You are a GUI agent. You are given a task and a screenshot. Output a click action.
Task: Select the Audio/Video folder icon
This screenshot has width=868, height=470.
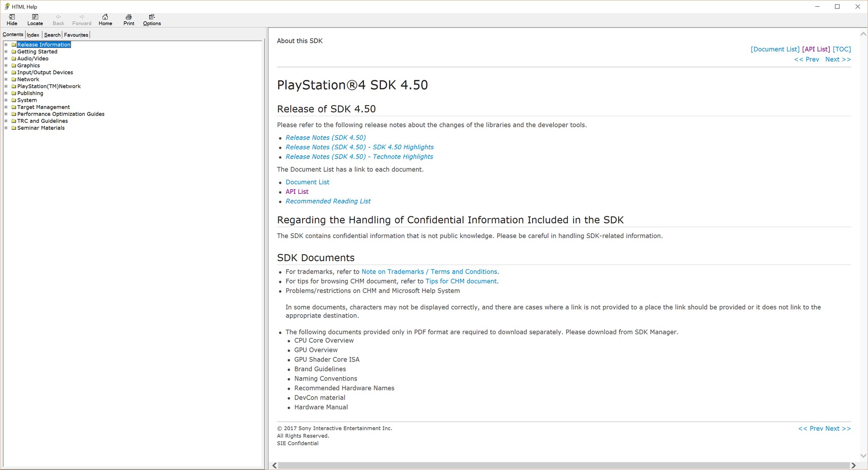(14, 59)
